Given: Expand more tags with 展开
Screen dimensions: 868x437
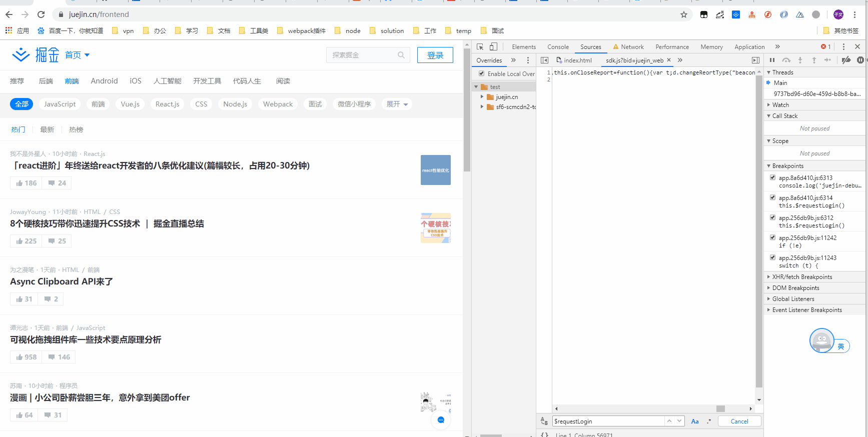Looking at the screenshot, I should [x=397, y=104].
